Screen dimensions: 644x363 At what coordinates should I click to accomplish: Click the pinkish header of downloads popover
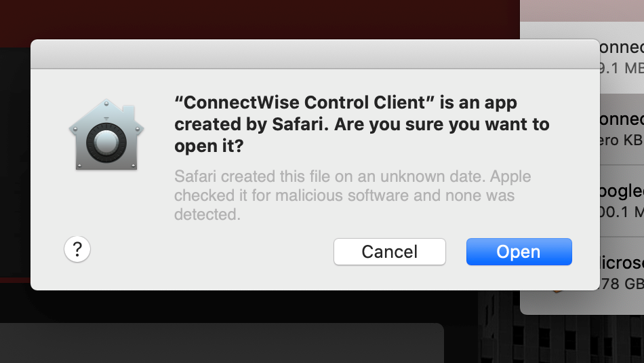(x=582, y=11)
